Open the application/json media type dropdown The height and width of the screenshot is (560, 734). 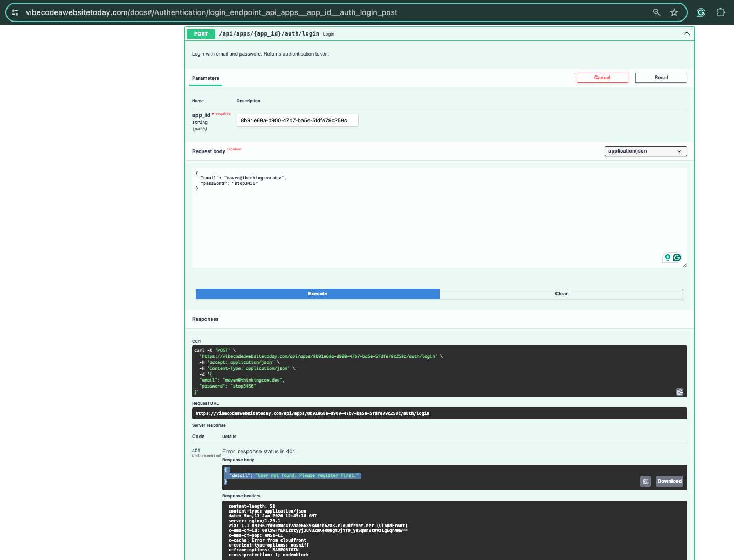645,151
